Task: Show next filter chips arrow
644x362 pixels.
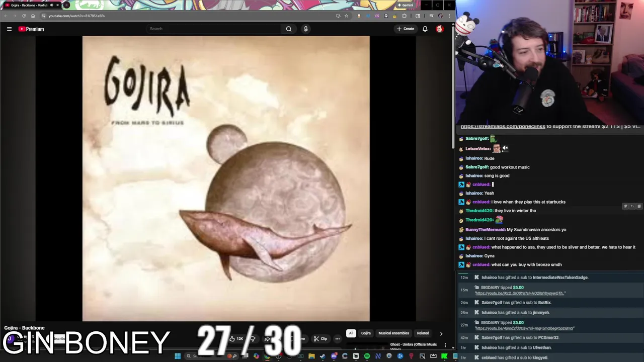Action: coord(441,333)
